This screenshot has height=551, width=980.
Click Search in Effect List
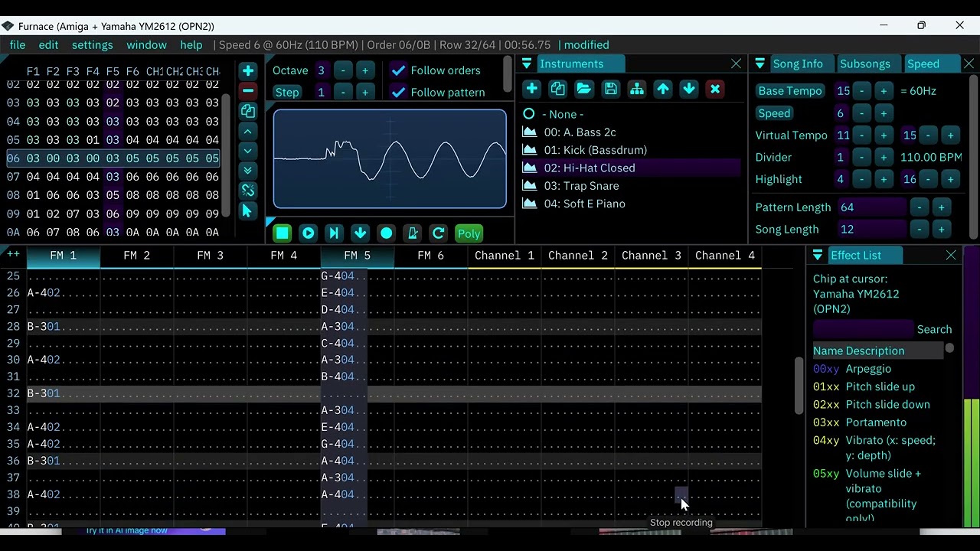tap(934, 329)
